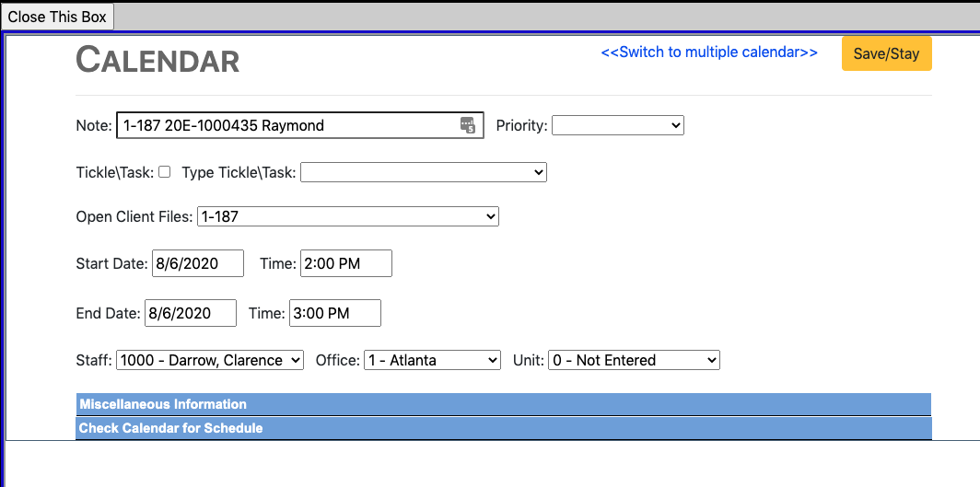980x487 pixels.
Task: Open the Type Tickle\Task dropdown
Action: (423, 172)
